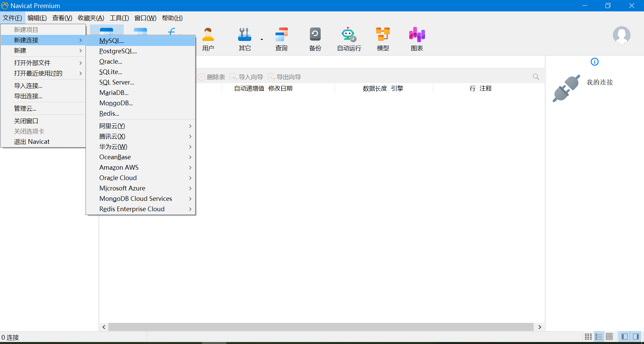Click the search magnifier icon
This screenshot has height=344, width=644.
click(x=536, y=77)
